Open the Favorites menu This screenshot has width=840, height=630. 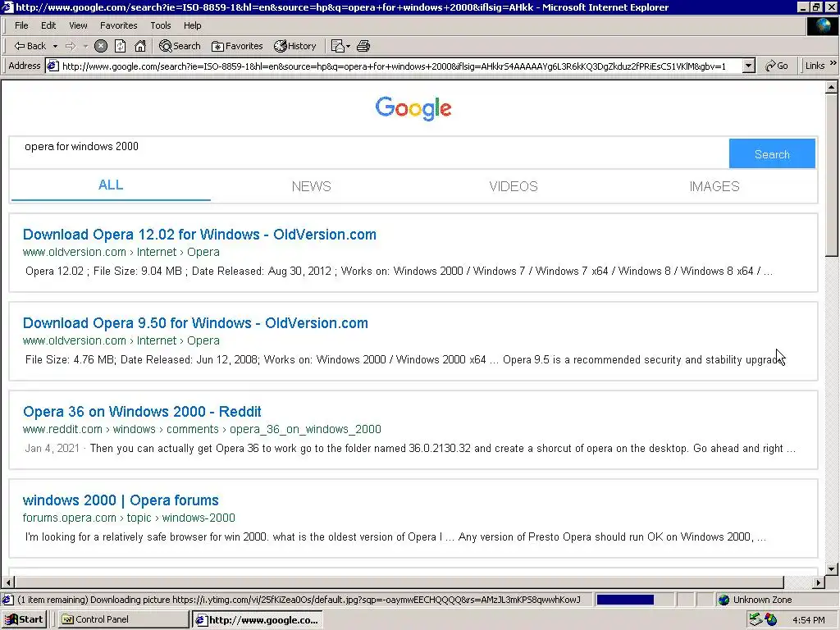(x=118, y=25)
